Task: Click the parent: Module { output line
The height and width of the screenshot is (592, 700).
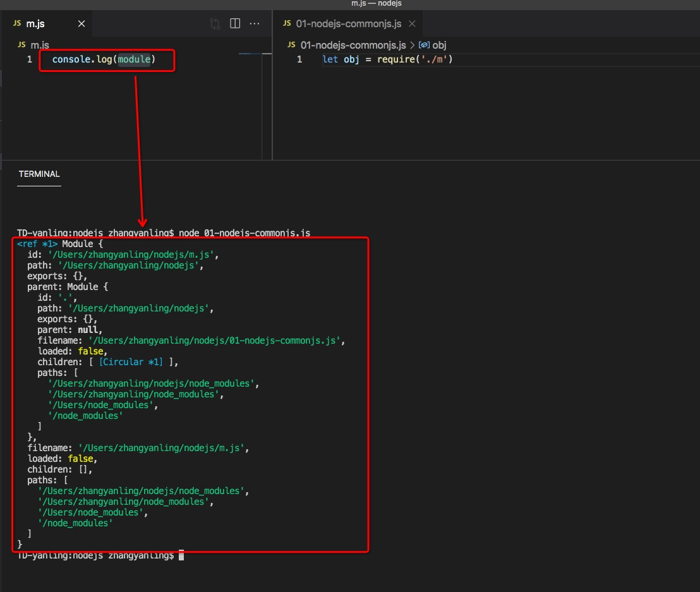Action: 68,287
